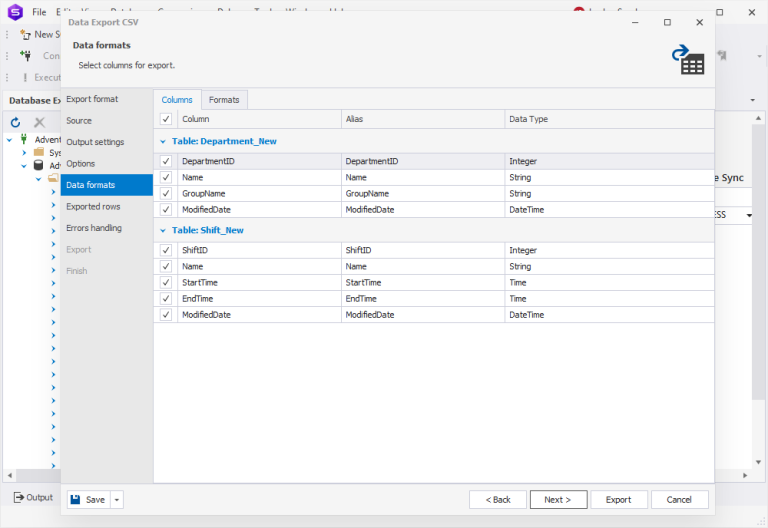This screenshot has height=528, width=768.
Task: Click the New SQL toolbar icon
Action: [25, 35]
